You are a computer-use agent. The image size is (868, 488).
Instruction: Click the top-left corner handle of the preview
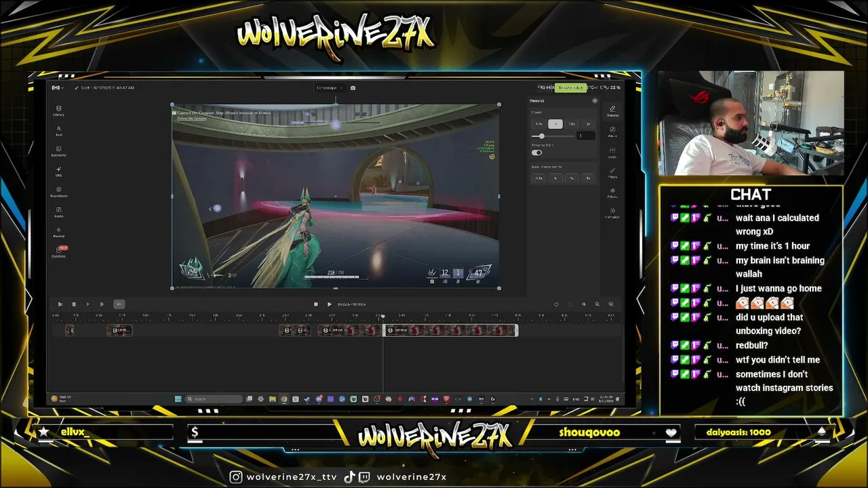pos(172,104)
